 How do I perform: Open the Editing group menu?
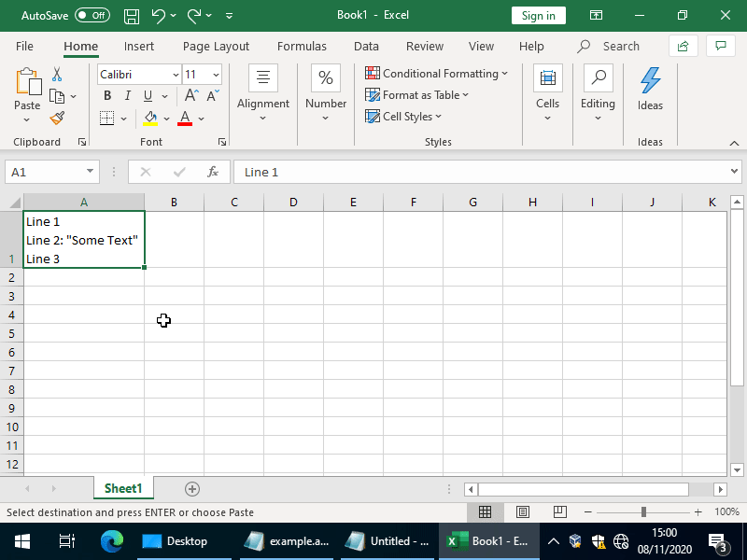pyautogui.click(x=598, y=92)
